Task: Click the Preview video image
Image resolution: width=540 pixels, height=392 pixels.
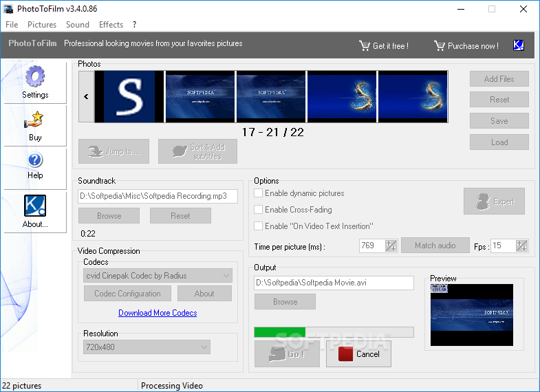Action: pyautogui.click(x=472, y=315)
